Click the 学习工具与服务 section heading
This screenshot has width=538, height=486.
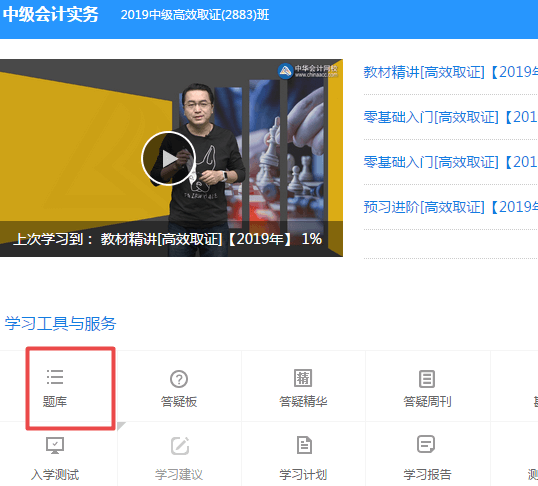[60, 324]
